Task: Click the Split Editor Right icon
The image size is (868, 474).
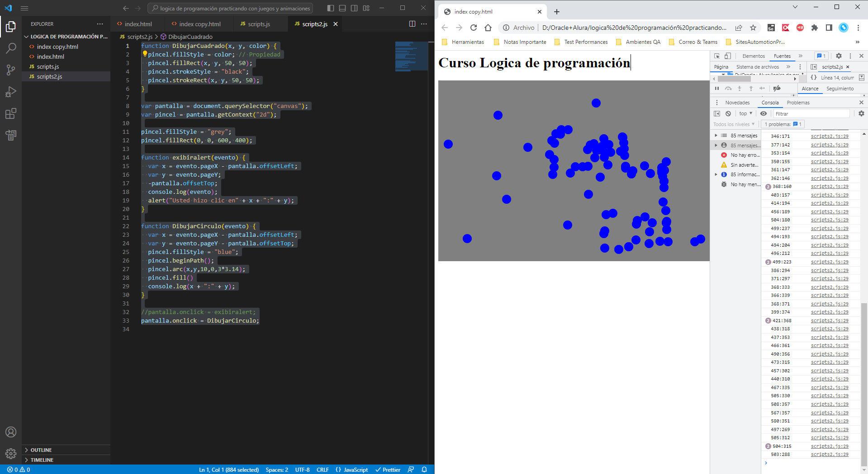Action: (412, 24)
